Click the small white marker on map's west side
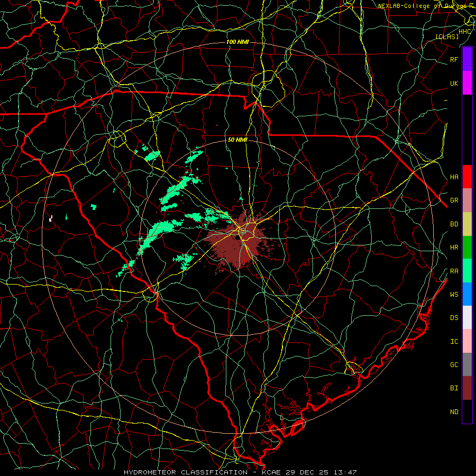The width and height of the screenshot is (476, 476). click(51, 218)
